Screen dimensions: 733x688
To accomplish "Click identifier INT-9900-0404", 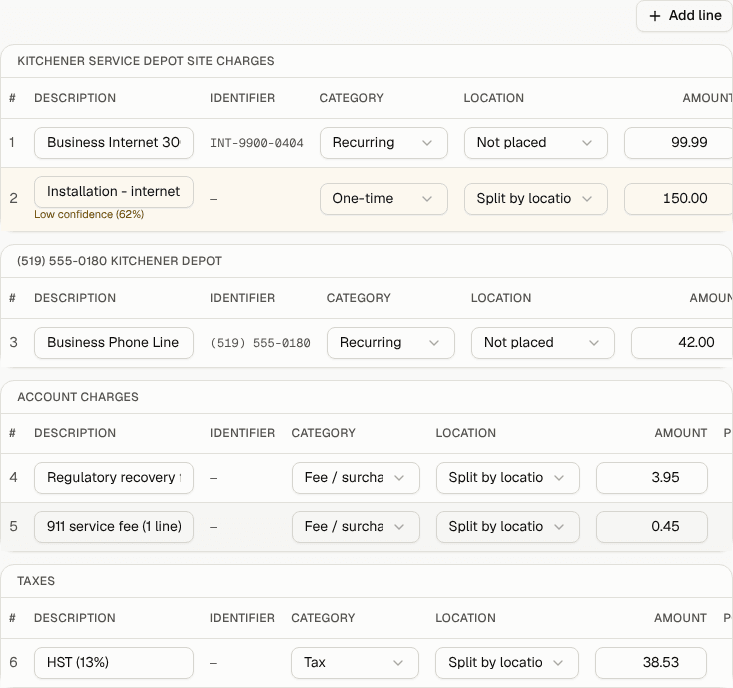I will click(257, 143).
